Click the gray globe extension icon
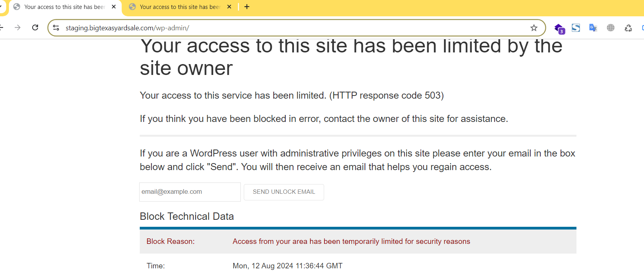 click(611, 28)
